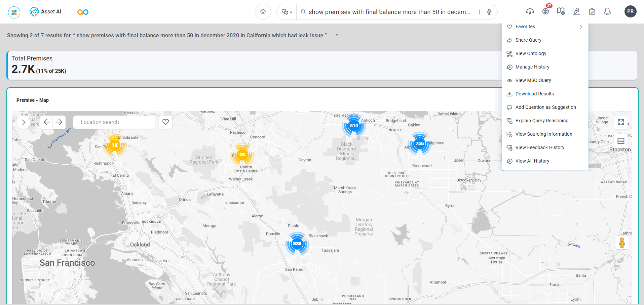Expand the query results dropdown arrow
This screenshot has width=644, height=305.
tap(337, 35)
